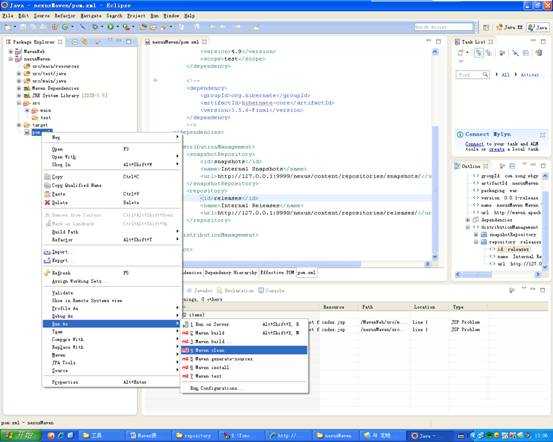Collapse repository node in Outline
553x442 pixels.
click(x=476, y=242)
